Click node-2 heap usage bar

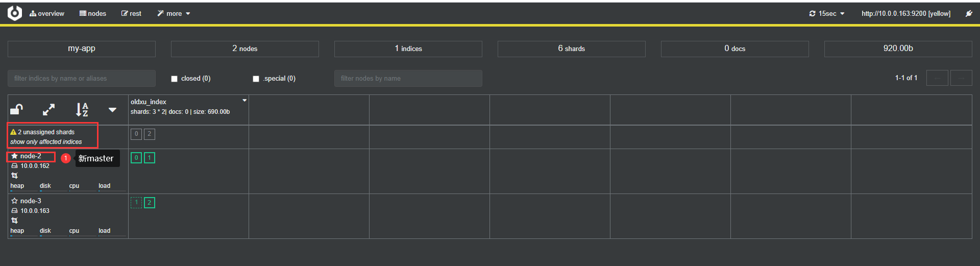coord(23,190)
